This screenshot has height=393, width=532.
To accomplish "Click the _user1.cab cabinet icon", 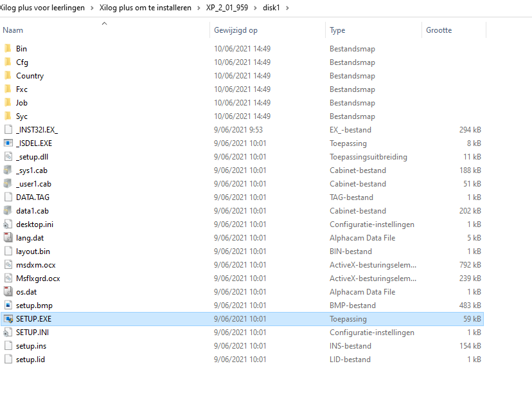I will 8,184.
